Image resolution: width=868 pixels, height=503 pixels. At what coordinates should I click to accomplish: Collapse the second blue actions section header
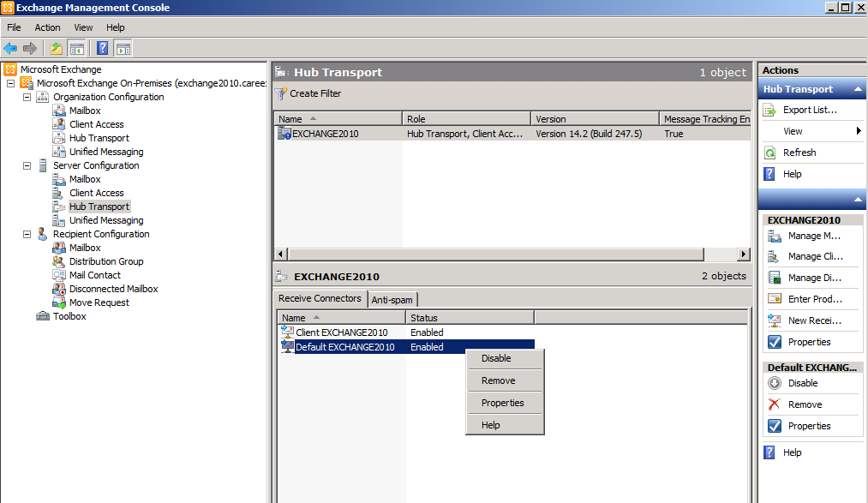tap(858, 199)
